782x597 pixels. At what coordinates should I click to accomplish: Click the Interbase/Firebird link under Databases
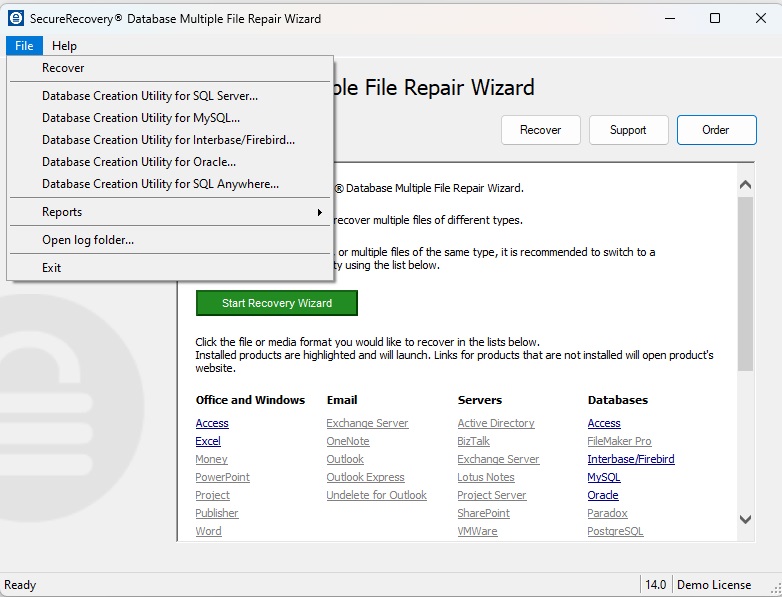point(630,459)
